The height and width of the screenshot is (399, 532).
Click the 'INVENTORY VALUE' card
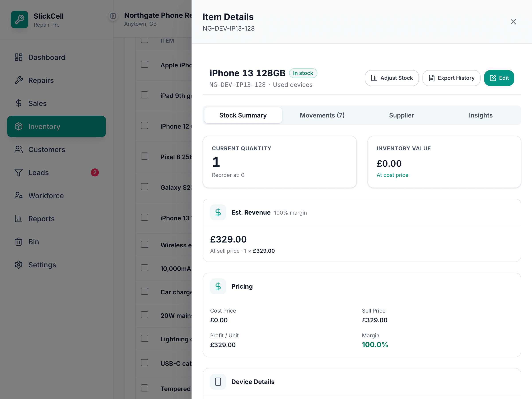coord(444,162)
